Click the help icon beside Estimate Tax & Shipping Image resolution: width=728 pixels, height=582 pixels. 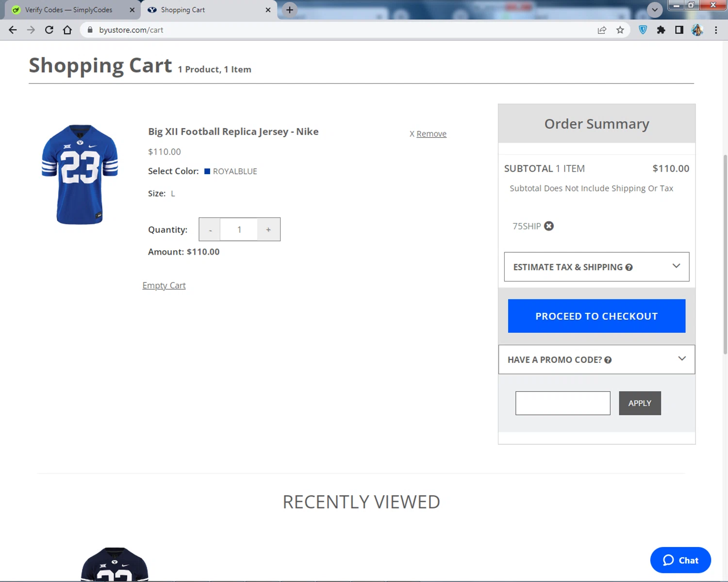coord(629,267)
